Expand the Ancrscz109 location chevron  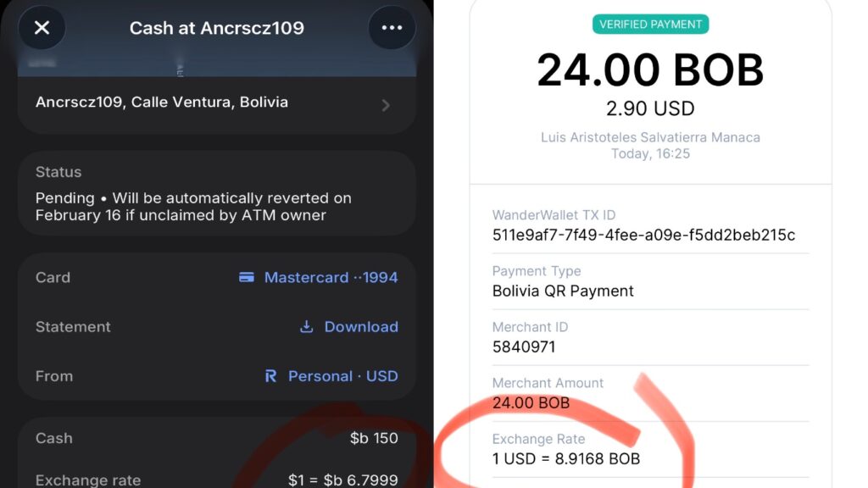[x=386, y=105]
